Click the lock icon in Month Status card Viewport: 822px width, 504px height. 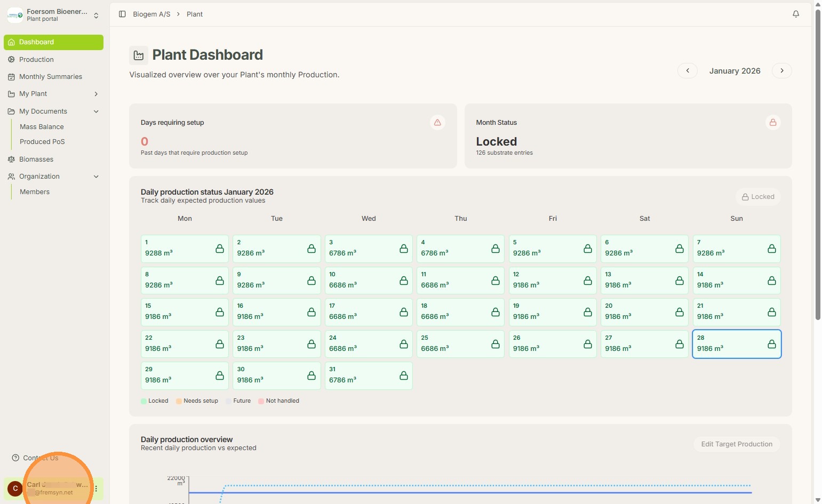(772, 123)
